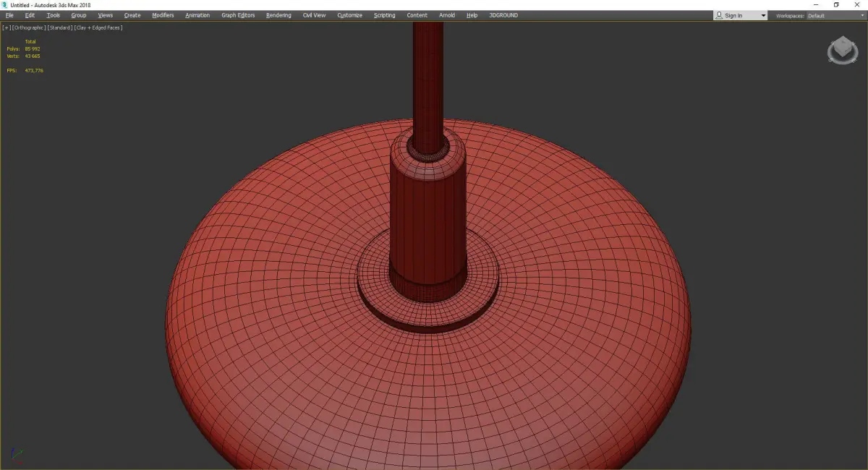Click the Verts count statistic text
Viewport: 868px width, 470px height.
23,56
